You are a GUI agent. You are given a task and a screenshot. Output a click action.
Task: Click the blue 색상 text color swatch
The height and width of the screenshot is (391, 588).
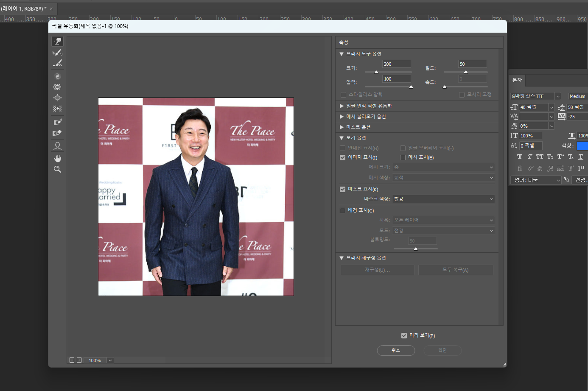[x=582, y=145]
